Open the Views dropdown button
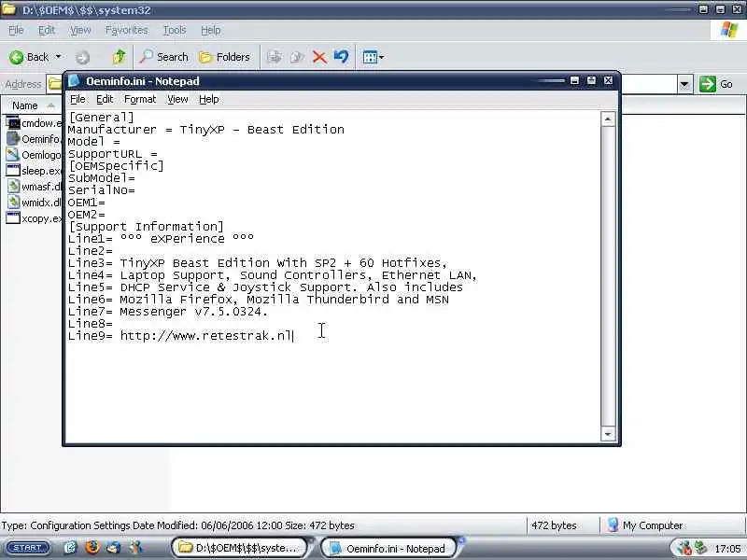This screenshot has width=747, height=560. (x=373, y=57)
